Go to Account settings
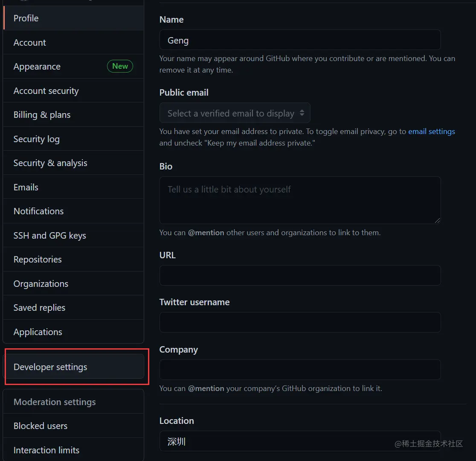Viewport: 476px width, 461px height. pos(30,43)
